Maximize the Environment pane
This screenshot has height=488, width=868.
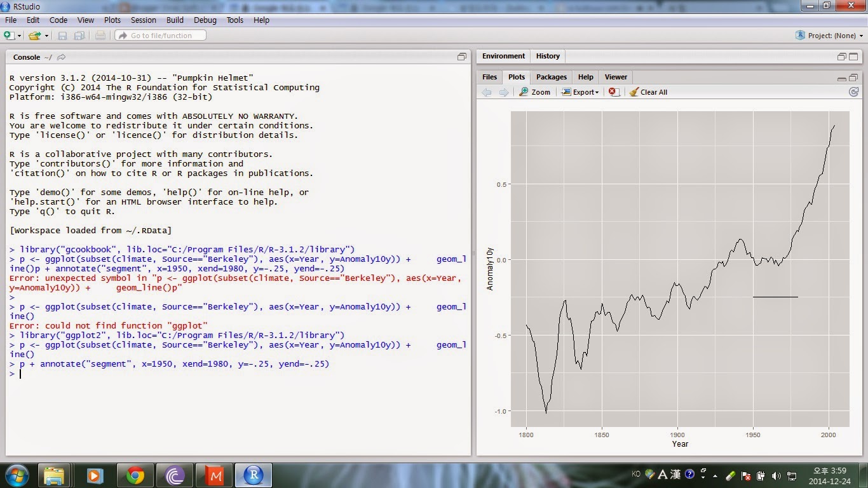(854, 57)
